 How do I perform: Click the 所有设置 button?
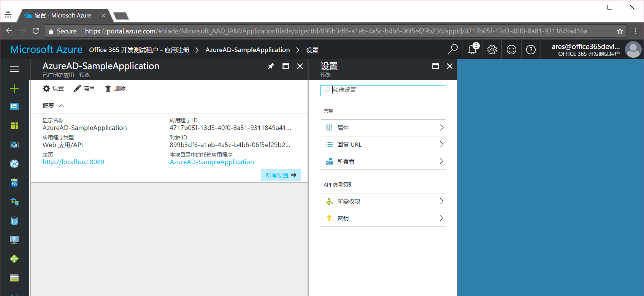tap(281, 175)
